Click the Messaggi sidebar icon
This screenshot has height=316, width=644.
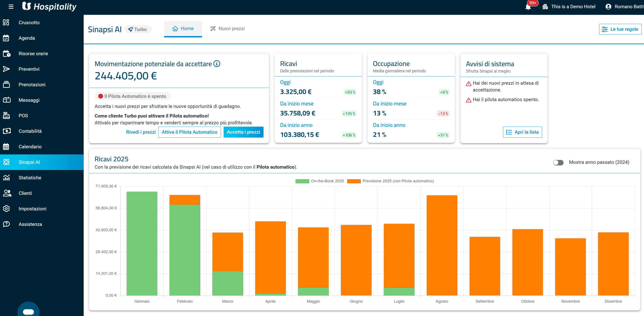[x=6, y=100]
